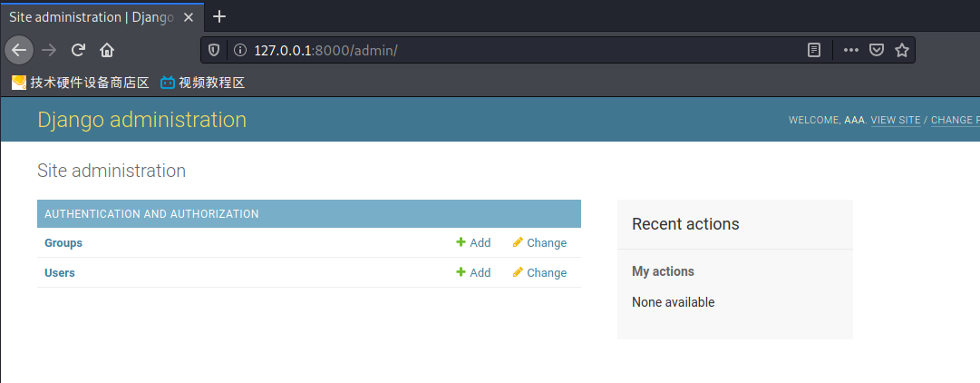
Task: Click the WELCOME, AAA text
Action: [x=828, y=120]
